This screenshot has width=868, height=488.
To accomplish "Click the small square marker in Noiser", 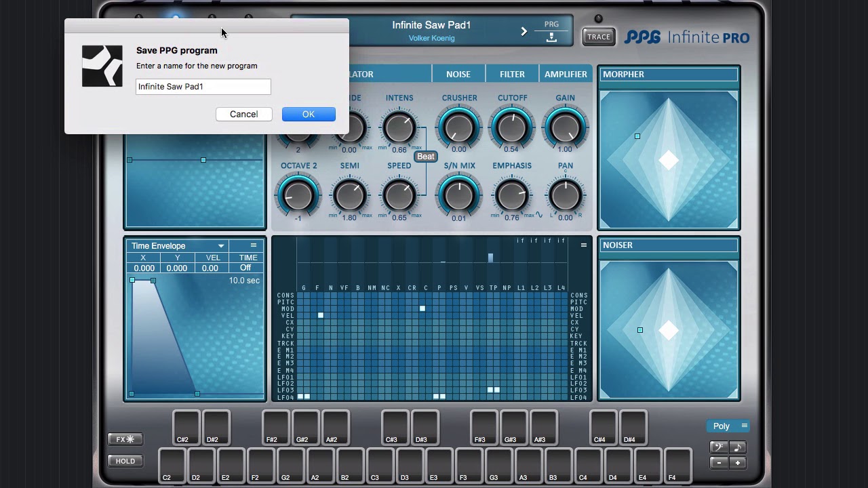I will coord(640,330).
